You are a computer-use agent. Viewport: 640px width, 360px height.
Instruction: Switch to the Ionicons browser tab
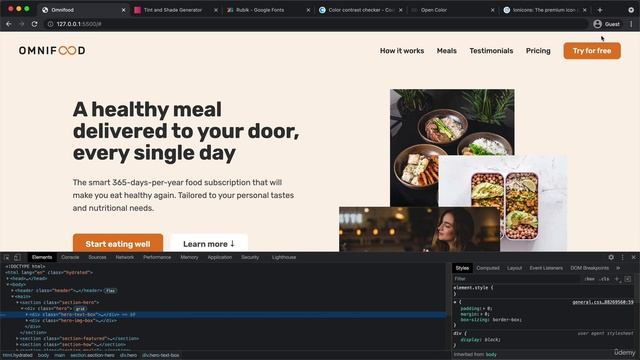[545, 10]
